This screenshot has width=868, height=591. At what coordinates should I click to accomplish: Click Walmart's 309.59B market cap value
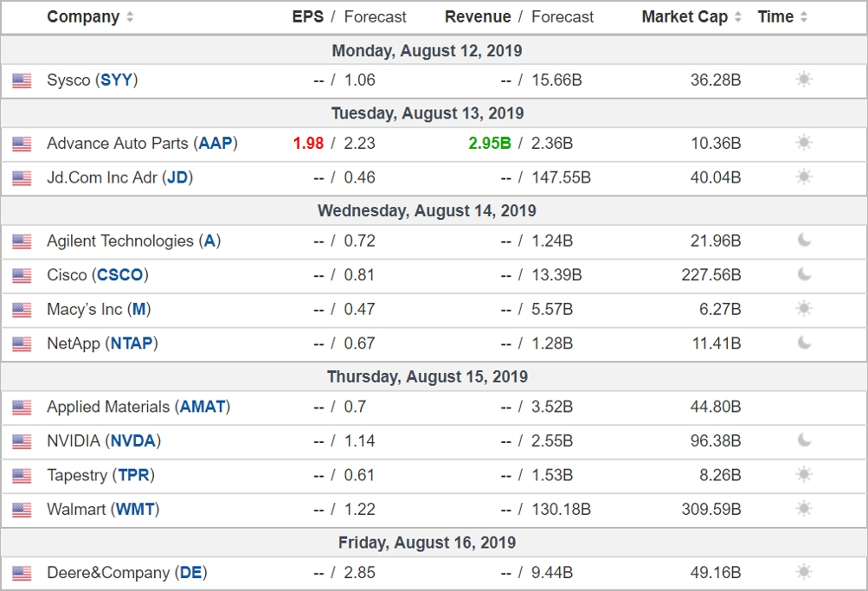(x=710, y=509)
